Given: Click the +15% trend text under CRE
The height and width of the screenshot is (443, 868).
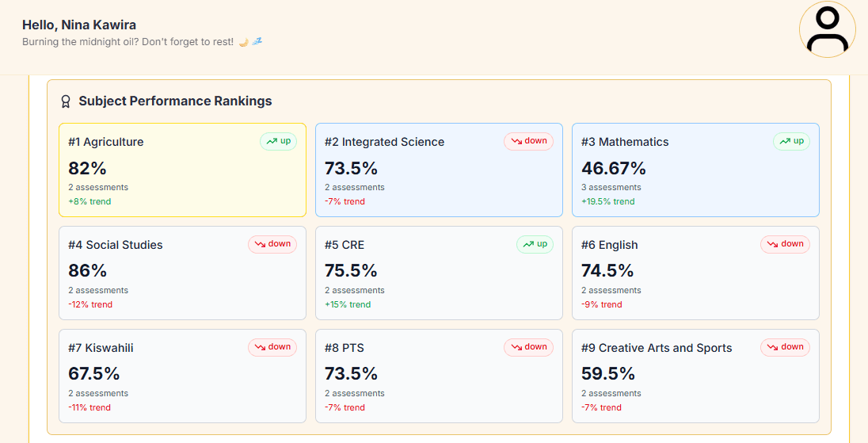Looking at the screenshot, I should [x=347, y=304].
